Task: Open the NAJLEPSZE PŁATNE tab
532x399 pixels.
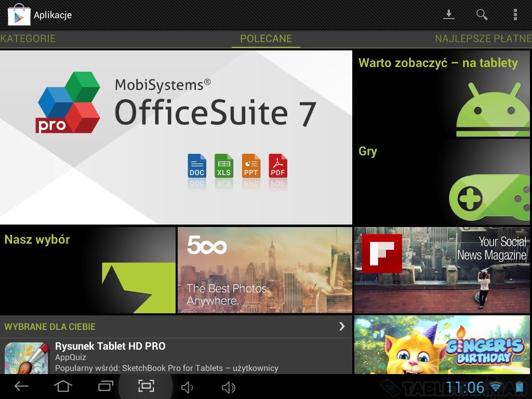Action: (483, 39)
